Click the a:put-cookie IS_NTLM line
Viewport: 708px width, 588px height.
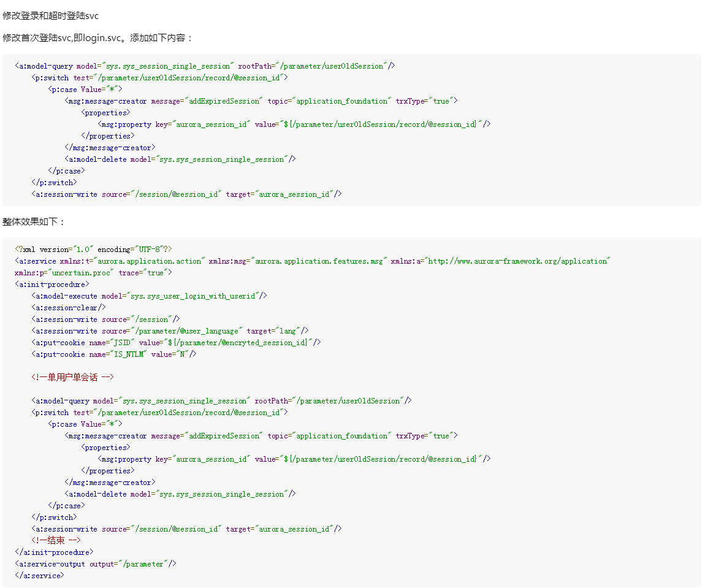(114, 354)
